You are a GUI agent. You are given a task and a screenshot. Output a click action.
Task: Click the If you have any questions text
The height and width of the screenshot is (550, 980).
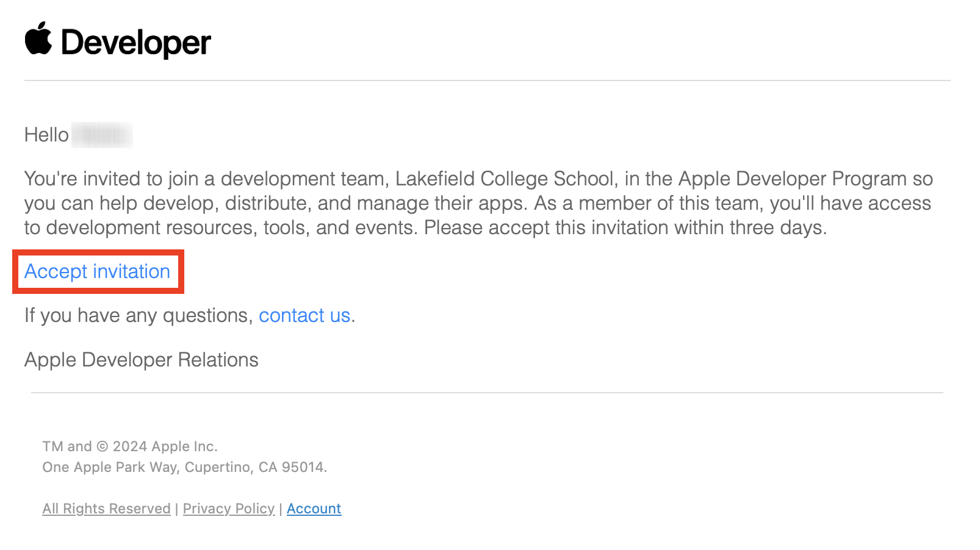pos(138,315)
